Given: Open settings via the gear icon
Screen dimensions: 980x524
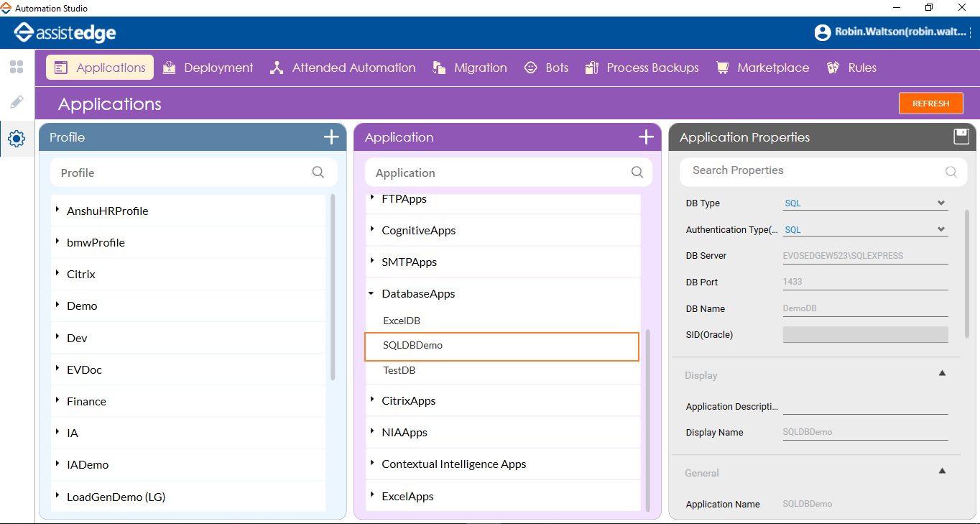Looking at the screenshot, I should click(16, 139).
